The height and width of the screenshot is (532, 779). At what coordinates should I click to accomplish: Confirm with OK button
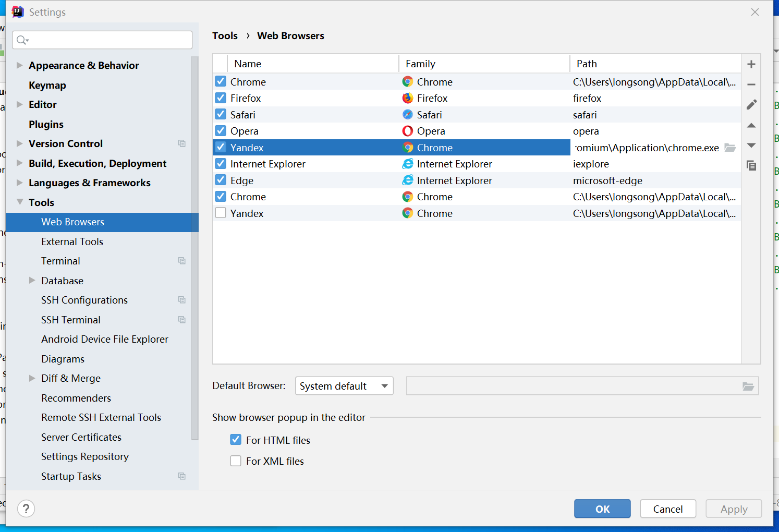click(602, 509)
